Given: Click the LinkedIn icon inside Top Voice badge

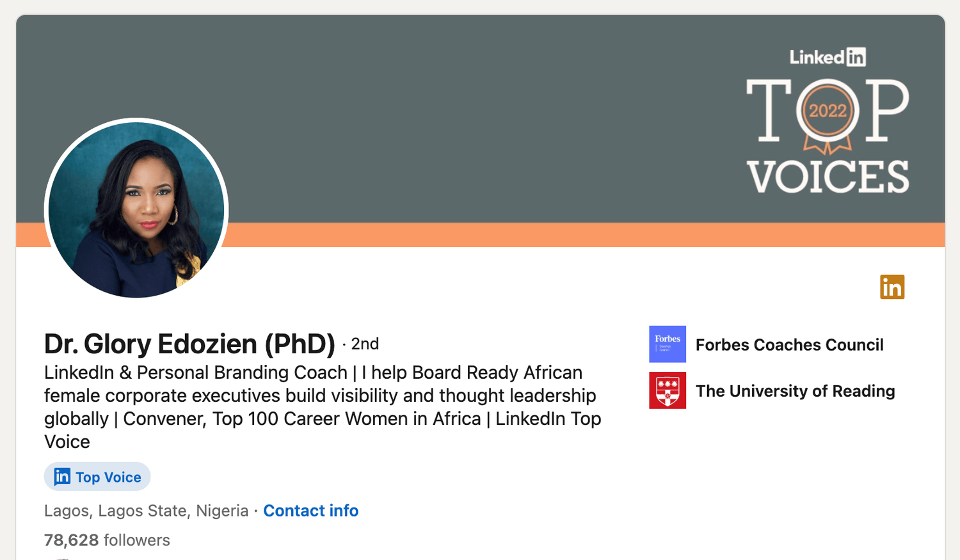Looking at the screenshot, I should [x=62, y=477].
